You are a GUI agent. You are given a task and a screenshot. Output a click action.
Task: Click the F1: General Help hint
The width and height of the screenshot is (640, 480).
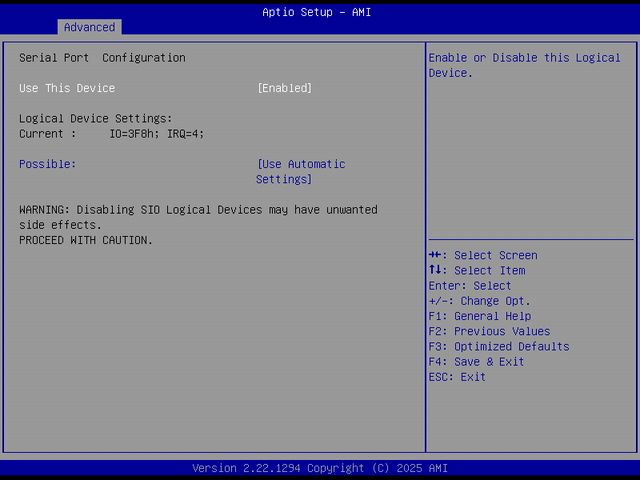[x=480, y=316]
